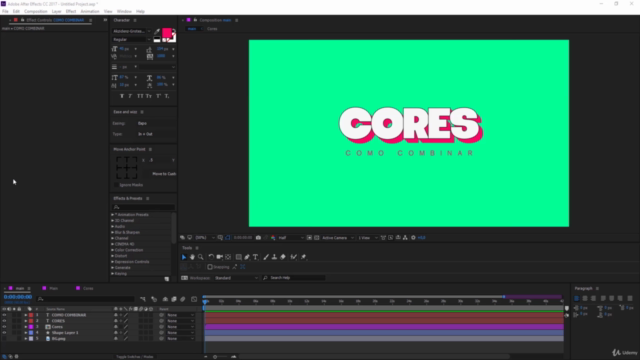Hide the Cores precomp layer eye
Viewport: 640px width, 360px height.
4,327
